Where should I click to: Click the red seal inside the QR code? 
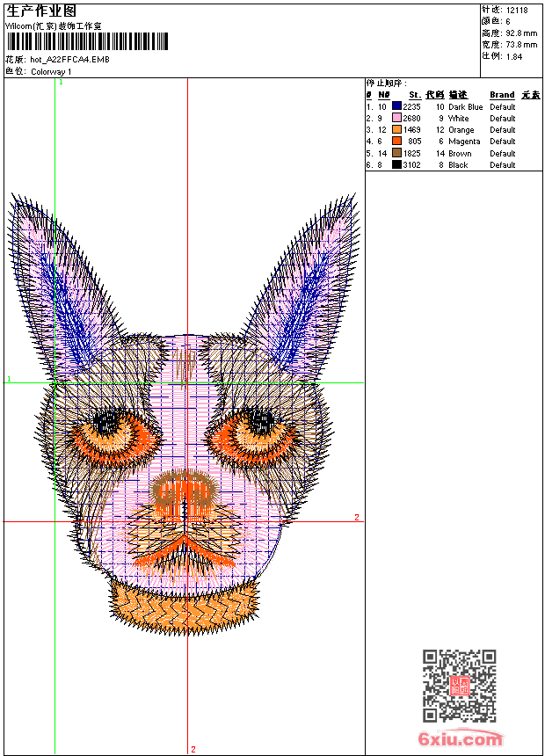click(459, 687)
